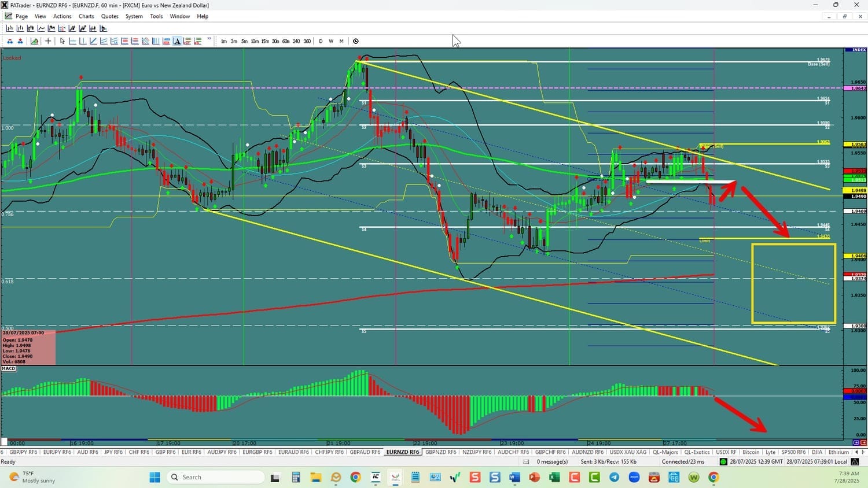
Task: Open the Quotes menu
Action: click(109, 16)
